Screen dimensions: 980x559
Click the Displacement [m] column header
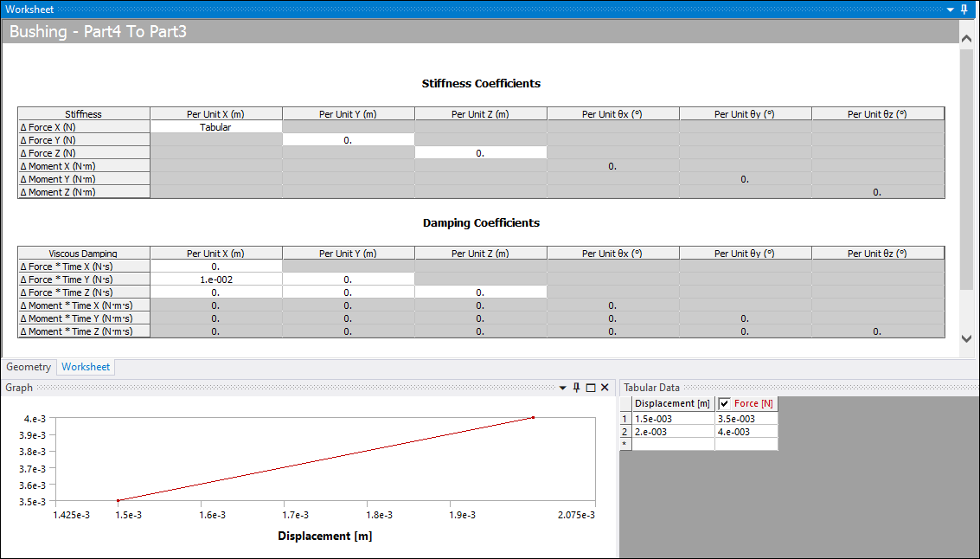[x=673, y=403]
